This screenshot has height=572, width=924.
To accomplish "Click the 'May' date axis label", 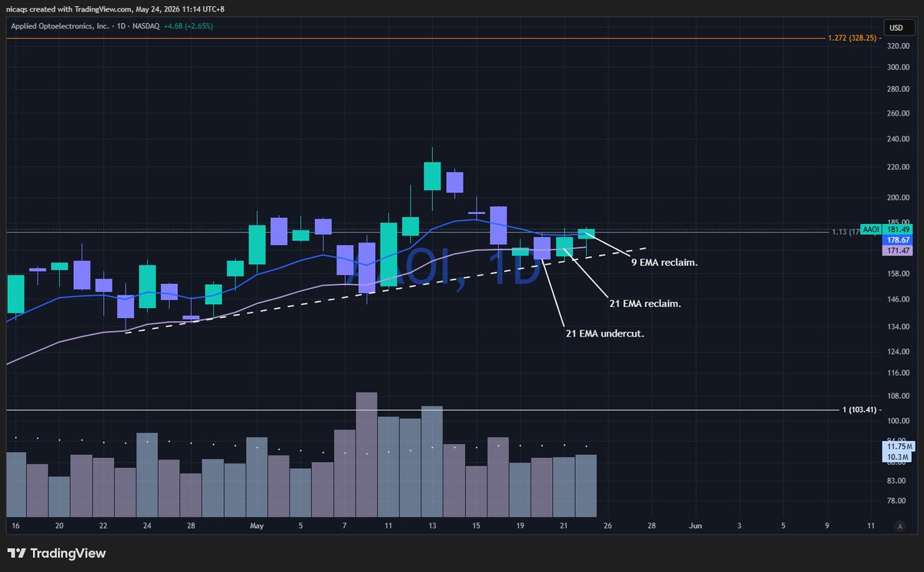I will 257,527.
